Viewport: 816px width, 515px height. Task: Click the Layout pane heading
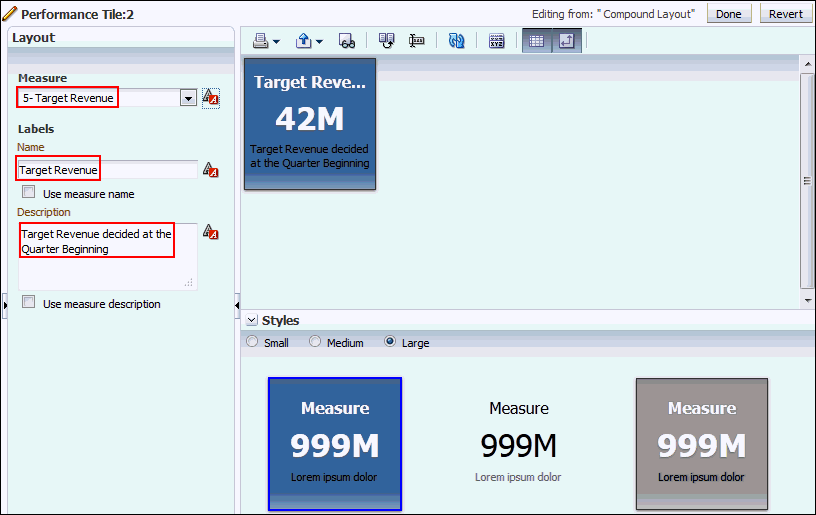[x=33, y=37]
